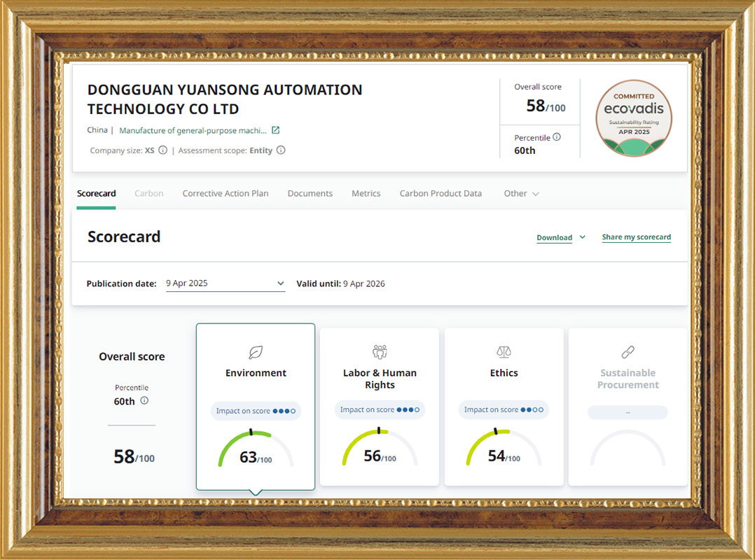Click the 'Valid until: 9 Apr 2026' text

[x=340, y=283]
